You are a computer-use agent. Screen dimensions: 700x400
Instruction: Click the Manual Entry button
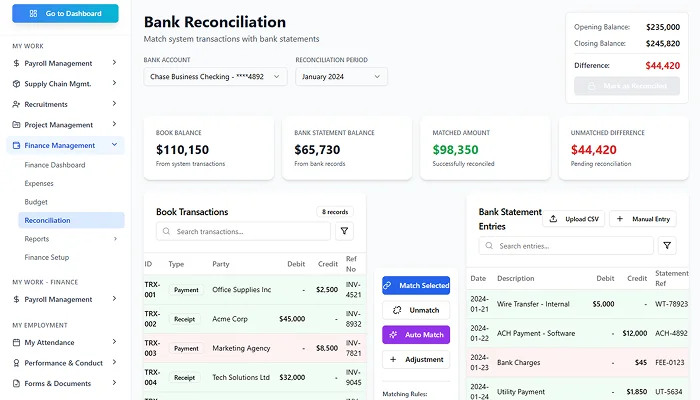[643, 218]
